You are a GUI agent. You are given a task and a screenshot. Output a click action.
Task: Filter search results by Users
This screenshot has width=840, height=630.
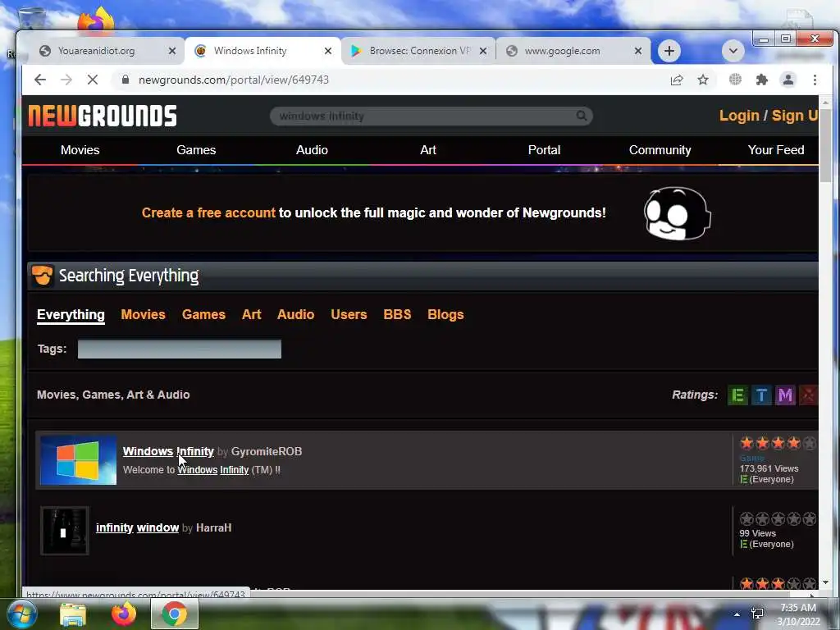tap(349, 314)
